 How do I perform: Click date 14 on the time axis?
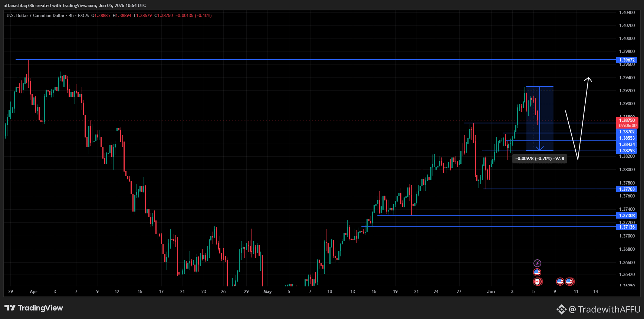click(x=595, y=292)
